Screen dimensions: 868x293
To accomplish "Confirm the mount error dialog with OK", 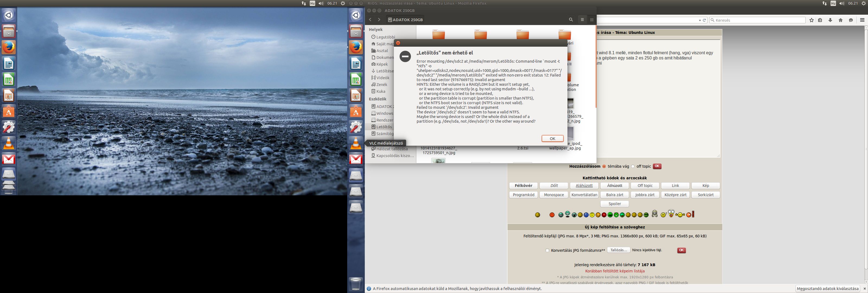I will point(552,139).
